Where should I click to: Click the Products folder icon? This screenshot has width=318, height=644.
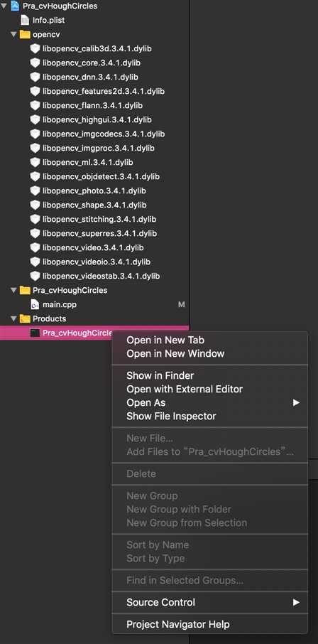pos(25,318)
